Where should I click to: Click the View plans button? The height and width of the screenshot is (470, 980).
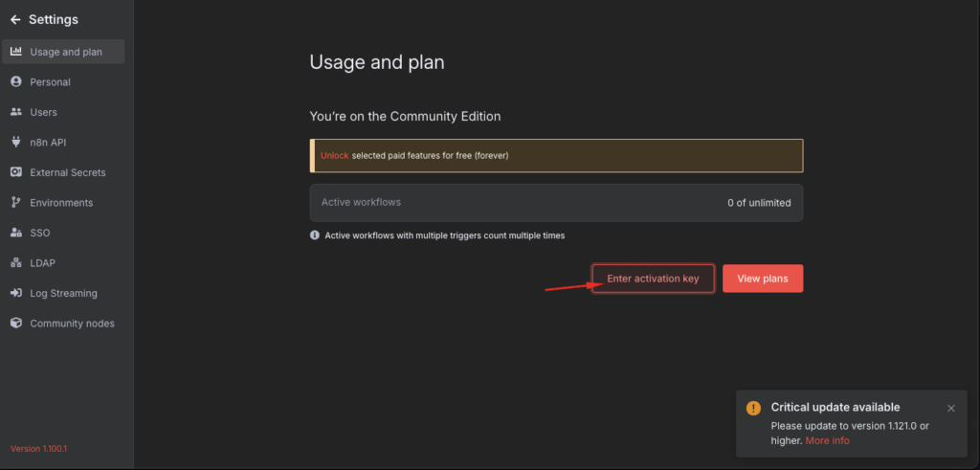[762, 279]
